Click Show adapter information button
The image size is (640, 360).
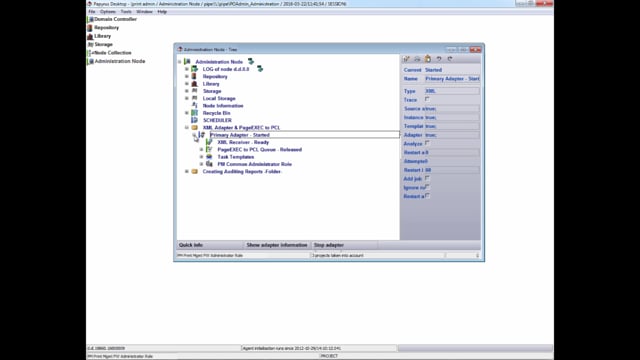(277, 245)
